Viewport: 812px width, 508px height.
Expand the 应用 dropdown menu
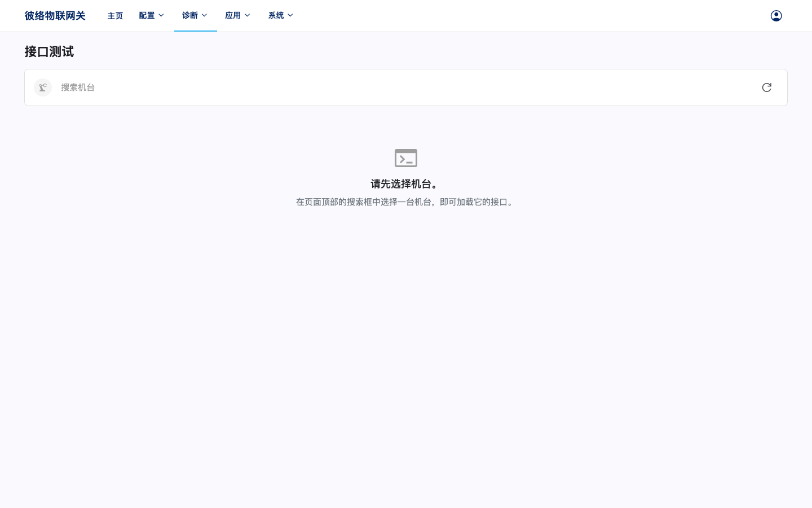pyautogui.click(x=238, y=16)
